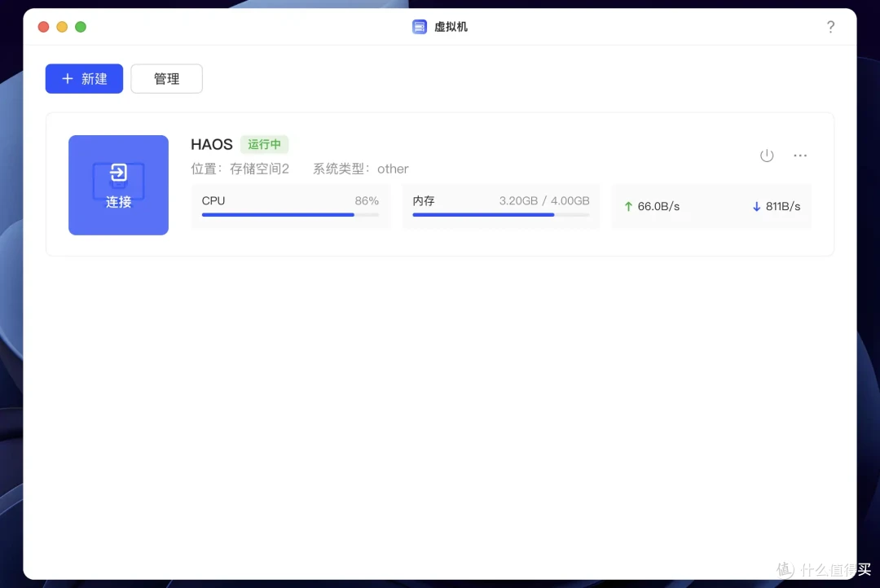
Task: Click the 连接 connect tile for HAOS
Action: coord(118,185)
